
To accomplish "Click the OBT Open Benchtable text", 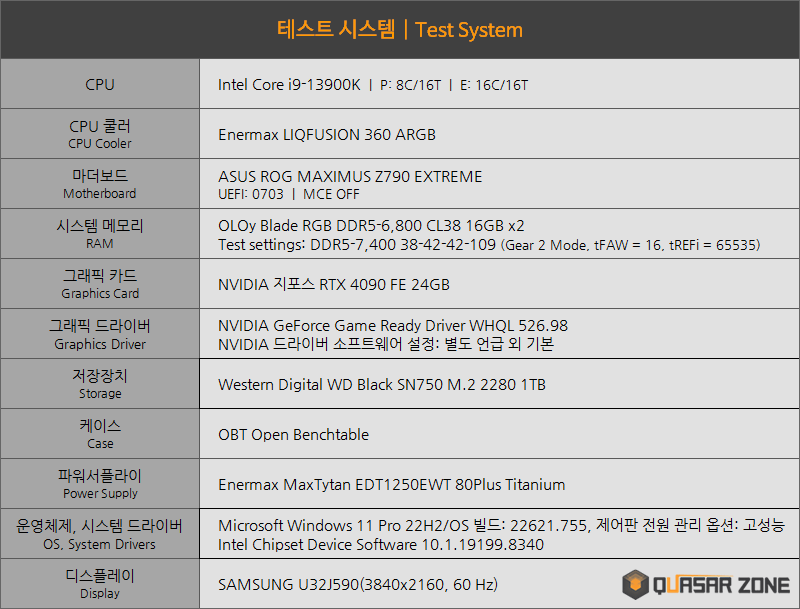I will tap(293, 435).
